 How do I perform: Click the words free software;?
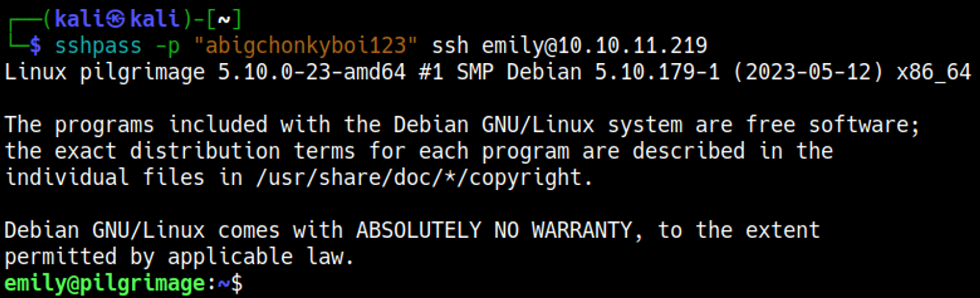point(832,124)
